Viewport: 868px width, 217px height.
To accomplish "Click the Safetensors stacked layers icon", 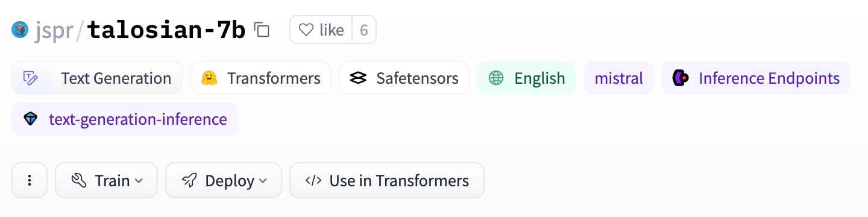I will click(358, 78).
